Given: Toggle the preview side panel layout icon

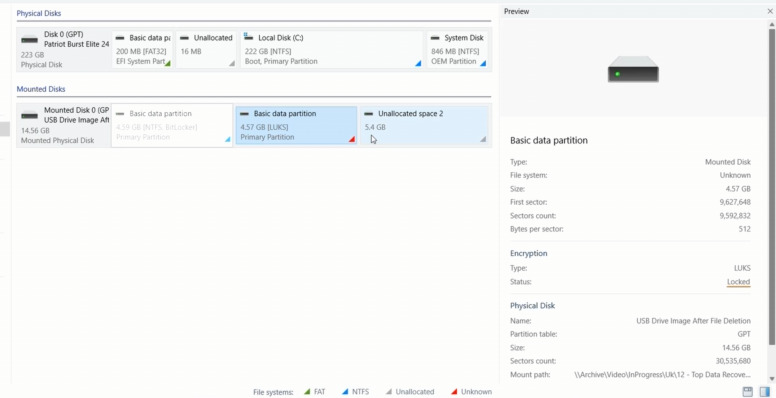Looking at the screenshot, I should point(764,392).
